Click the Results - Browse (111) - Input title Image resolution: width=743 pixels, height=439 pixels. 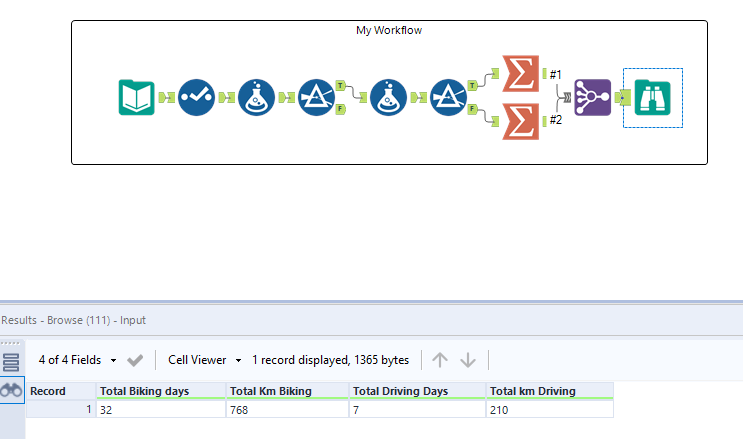tap(73, 320)
